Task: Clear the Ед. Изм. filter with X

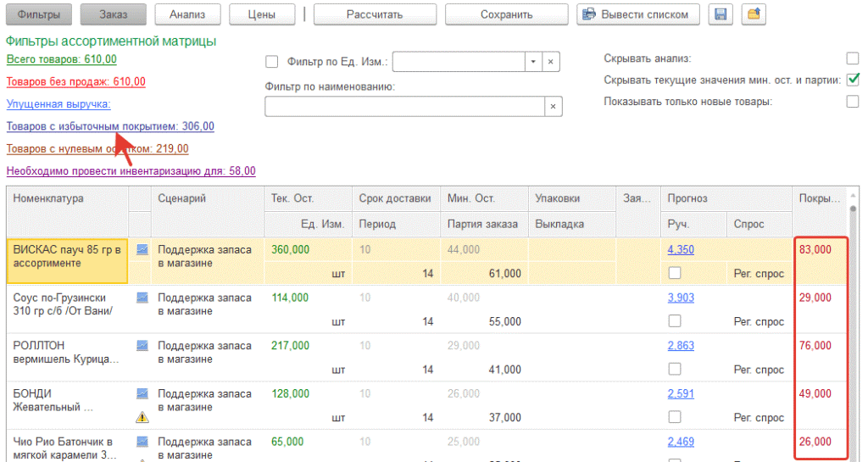Action: point(551,62)
